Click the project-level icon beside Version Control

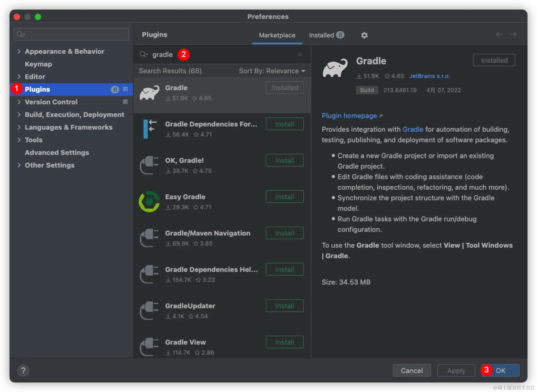click(x=125, y=102)
